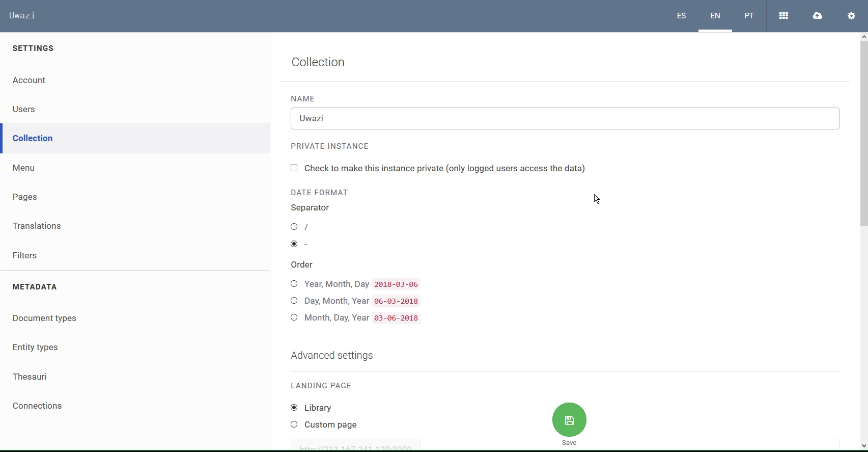Click the collection Name input field
This screenshot has height=452, width=868.
point(565,119)
